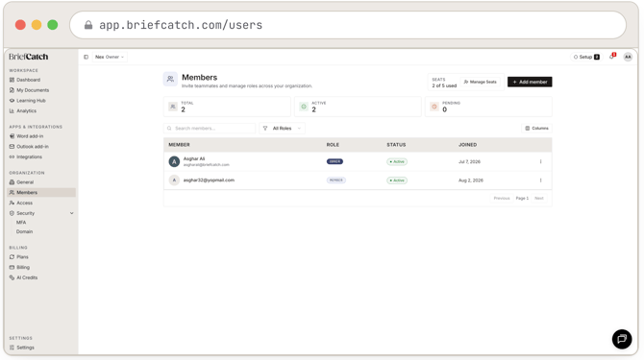
Task: Open the Columns selector
Action: point(536,129)
